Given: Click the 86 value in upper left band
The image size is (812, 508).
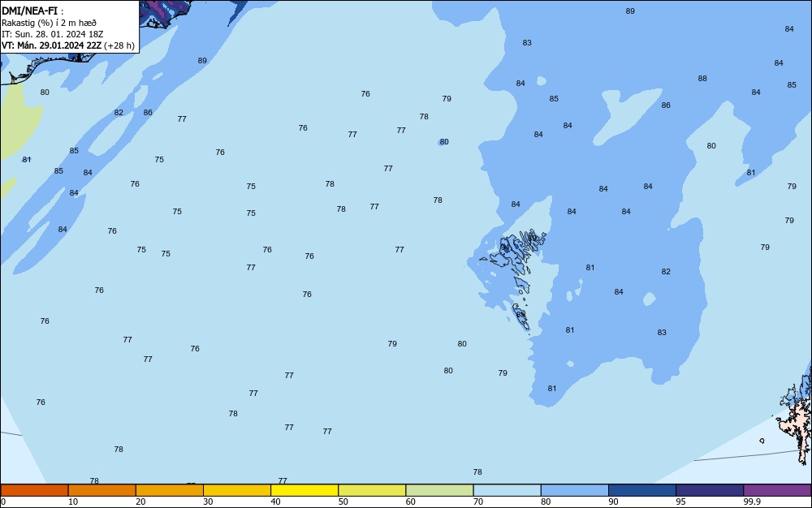Looking at the screenshot, I should pyautogui.click(x=148, y=112).
